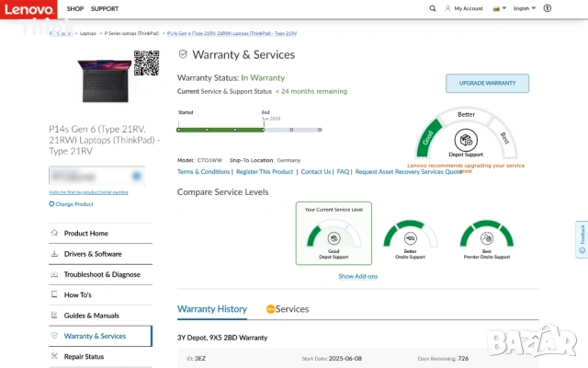Click the Good segment of large gauge

pyautogui.click(x=428, y=138)
